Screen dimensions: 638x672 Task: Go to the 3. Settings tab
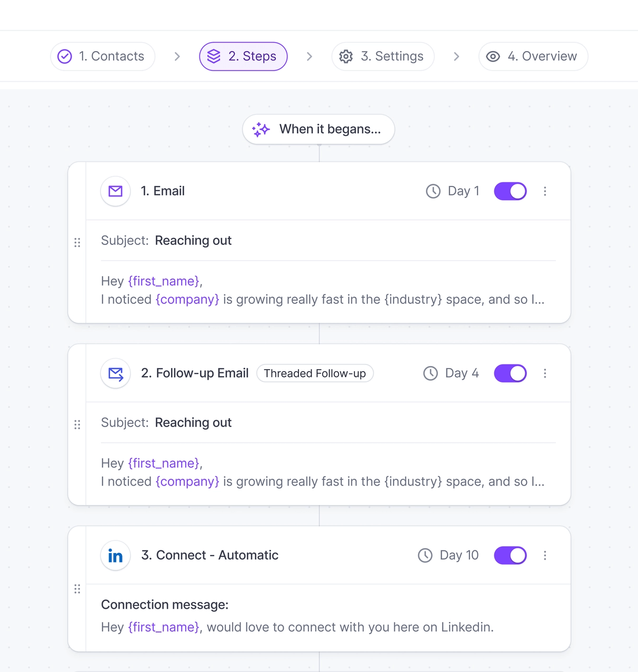[x=383, y=56]
